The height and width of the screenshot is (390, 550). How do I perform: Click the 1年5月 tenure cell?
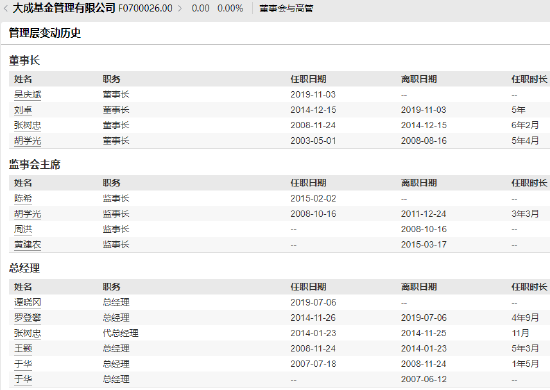pyautogui.click(x=525, y=364)
